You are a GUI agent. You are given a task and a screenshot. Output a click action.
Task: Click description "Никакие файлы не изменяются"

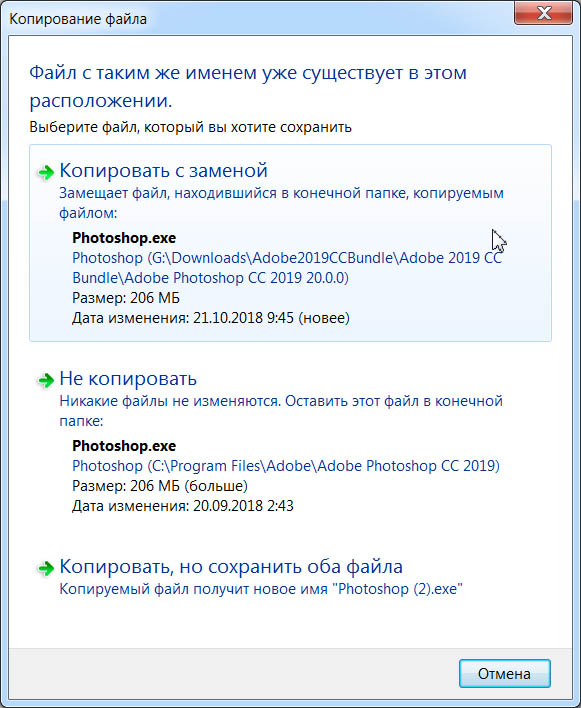(x=281, y=411)
